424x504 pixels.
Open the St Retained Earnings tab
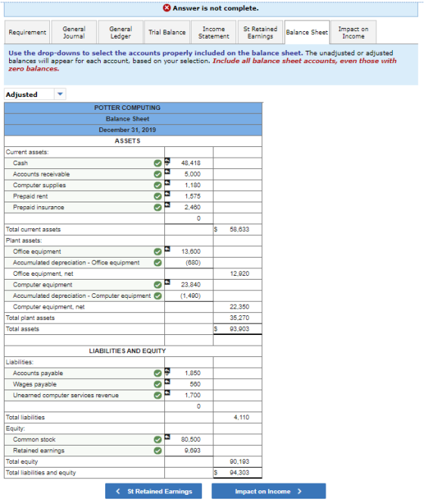pyautogui.click(x=260, y=32)
